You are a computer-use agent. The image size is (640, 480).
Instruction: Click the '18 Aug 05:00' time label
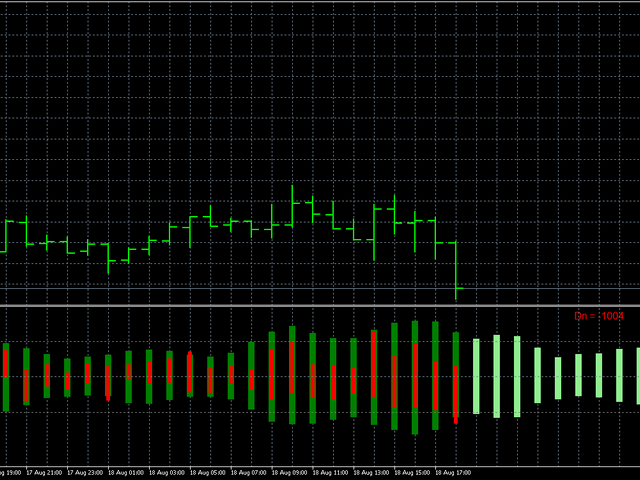[x=207, y=473]
